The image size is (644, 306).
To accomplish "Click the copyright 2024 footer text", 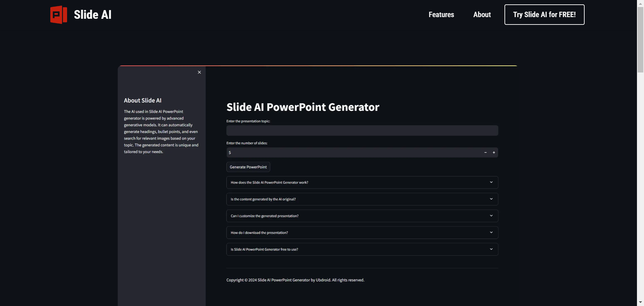I will tap(295, 280).
